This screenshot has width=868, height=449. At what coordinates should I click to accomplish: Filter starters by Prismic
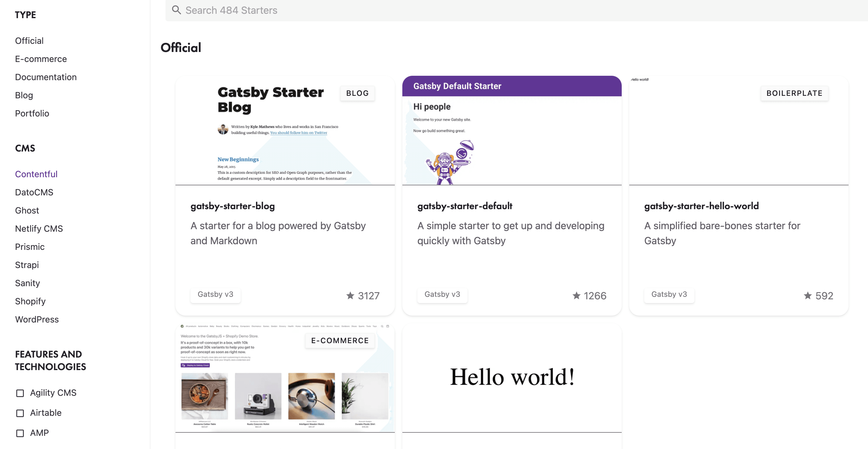(30, 247)
